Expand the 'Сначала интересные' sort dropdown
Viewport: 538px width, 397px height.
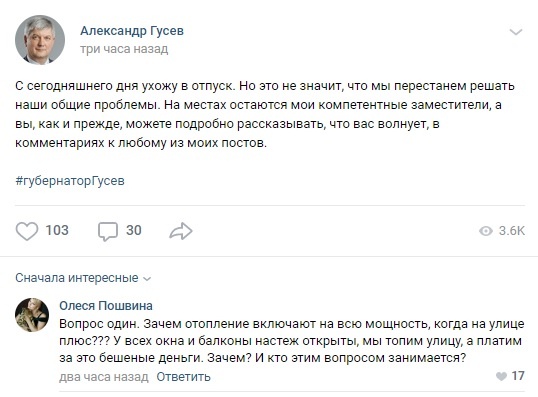click(83, 278)
